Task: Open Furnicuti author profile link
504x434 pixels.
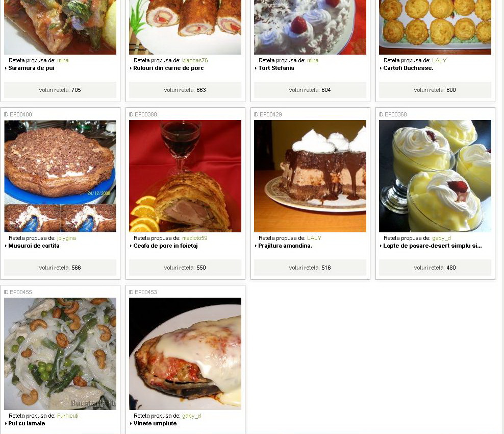Action: point(67,416)
